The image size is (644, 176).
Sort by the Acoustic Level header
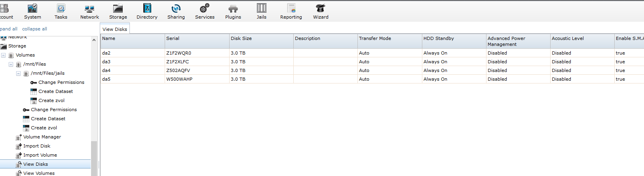(x=582, y=41)
